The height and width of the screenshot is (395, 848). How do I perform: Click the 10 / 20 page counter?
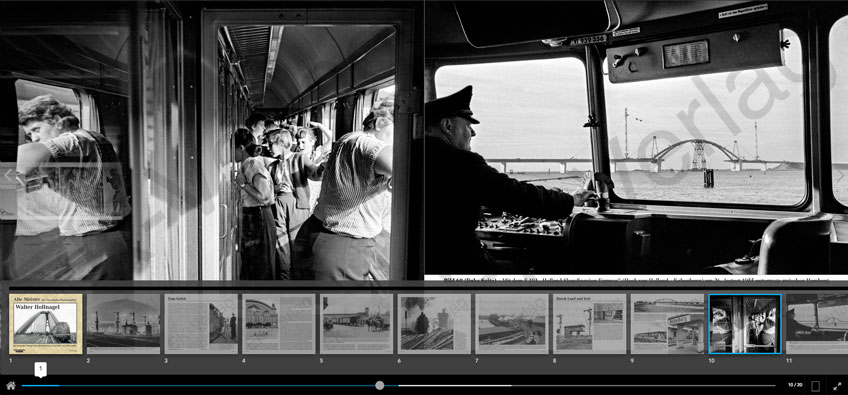(795, 385)
